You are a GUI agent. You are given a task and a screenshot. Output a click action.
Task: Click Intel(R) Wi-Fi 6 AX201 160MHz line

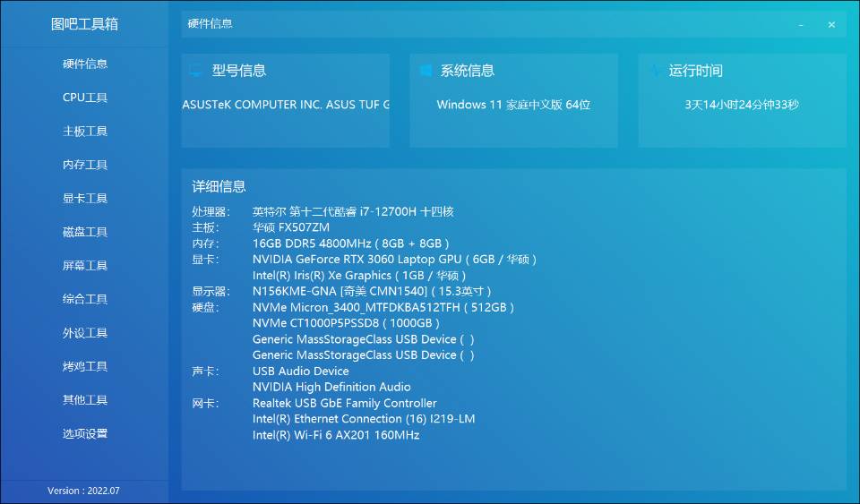[x=336, y=435]
